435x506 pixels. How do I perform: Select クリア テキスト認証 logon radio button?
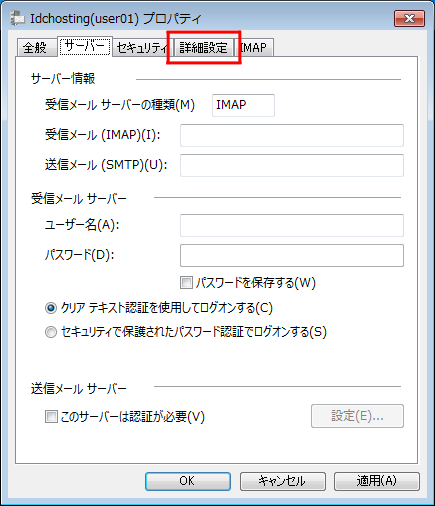51,308
